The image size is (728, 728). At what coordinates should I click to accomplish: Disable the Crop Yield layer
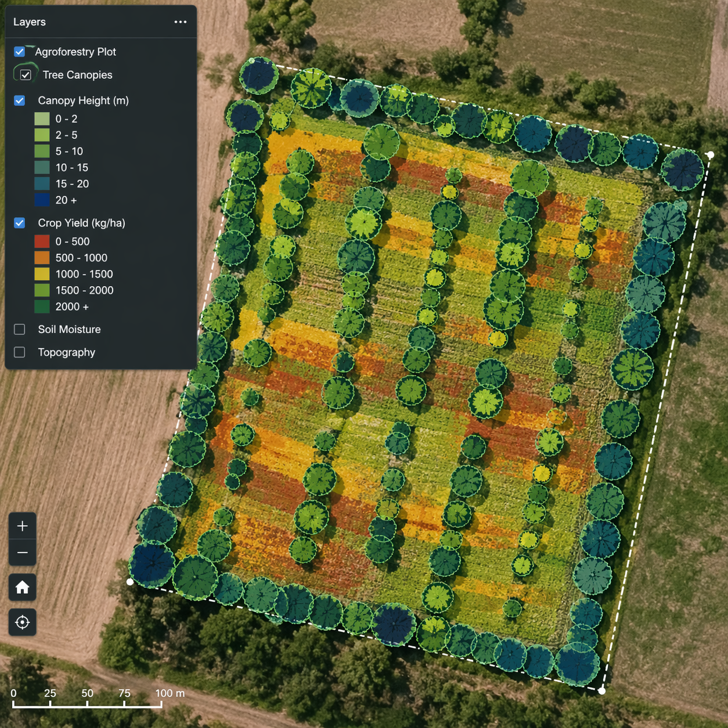coord(20,223)
